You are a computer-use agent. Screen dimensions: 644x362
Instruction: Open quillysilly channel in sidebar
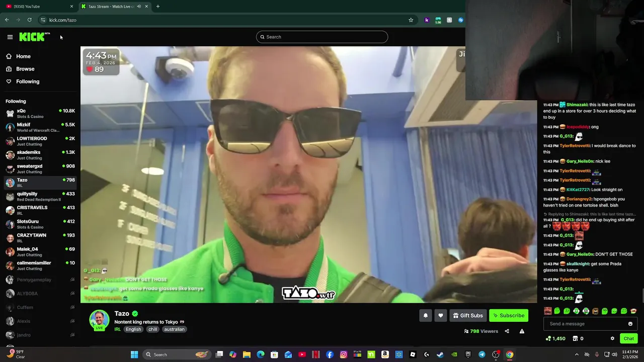[x=40, y=197]
